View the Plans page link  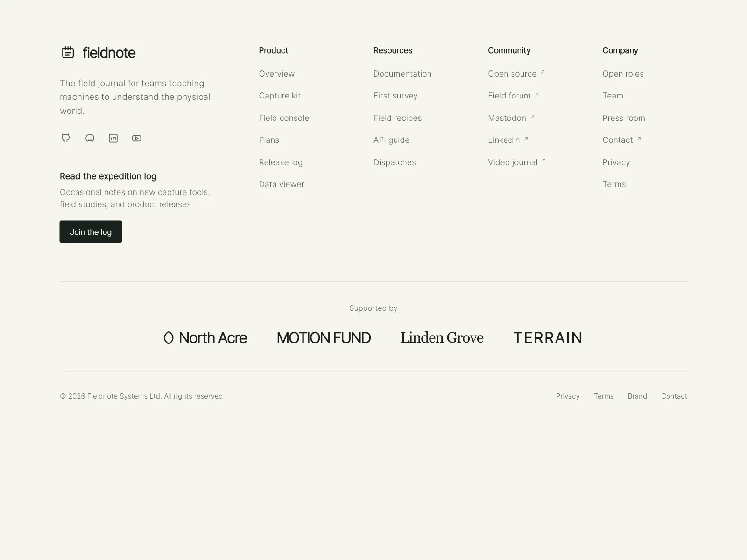269,140
